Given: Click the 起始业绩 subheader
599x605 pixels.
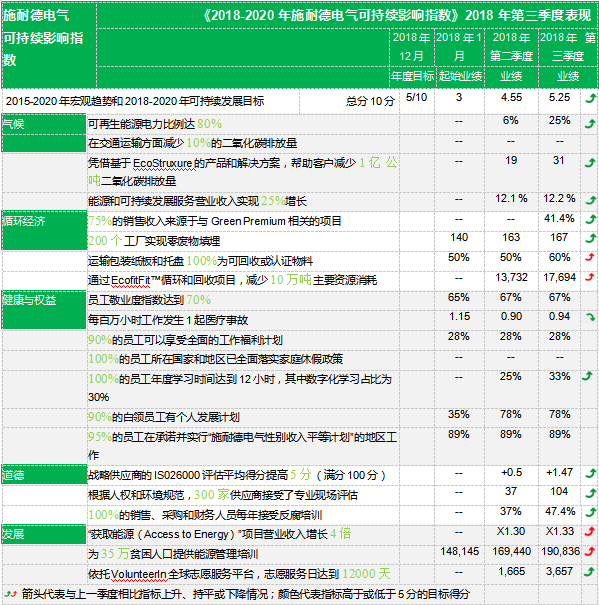Looking at the screenshot, I should tap(460, 76).
